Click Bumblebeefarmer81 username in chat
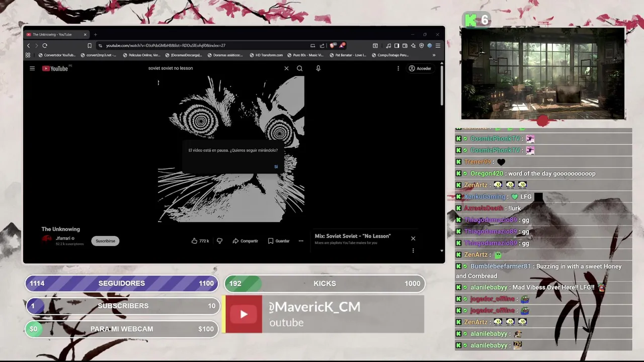The height and width of the screenshot is (362, 644). 501,266
